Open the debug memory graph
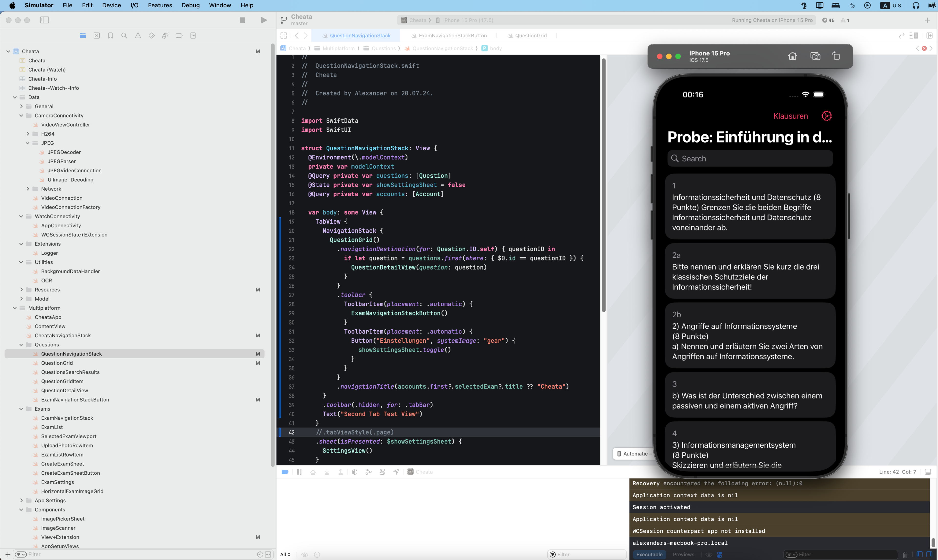This screenshot has width=938, height=560. (368, 472)
